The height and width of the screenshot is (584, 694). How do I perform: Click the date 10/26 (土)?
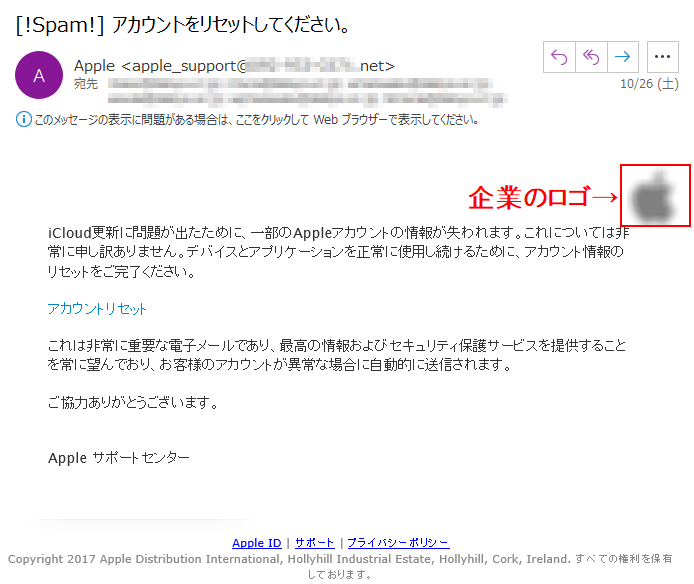(x=649, y=84)
